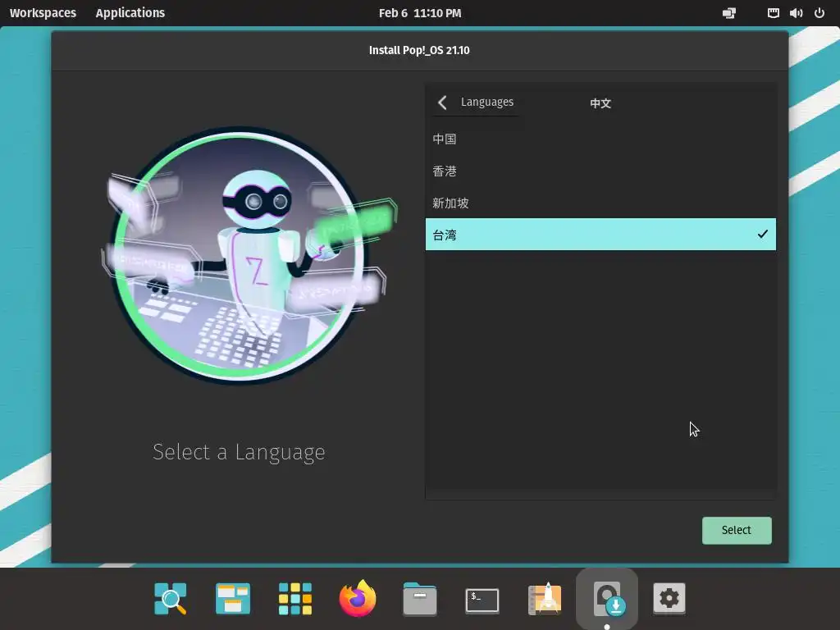
Task: Click the 中文 header title
Action: click(x=600, y=103)
